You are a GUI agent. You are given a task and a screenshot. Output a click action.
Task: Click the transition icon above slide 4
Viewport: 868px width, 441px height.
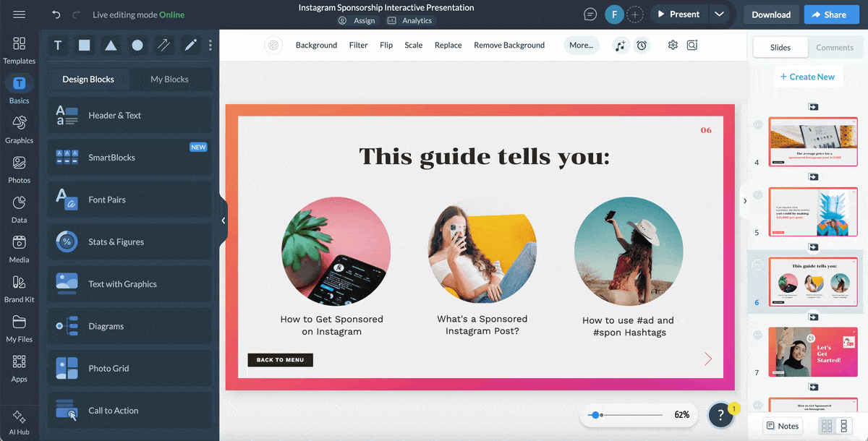coord(813,107)
